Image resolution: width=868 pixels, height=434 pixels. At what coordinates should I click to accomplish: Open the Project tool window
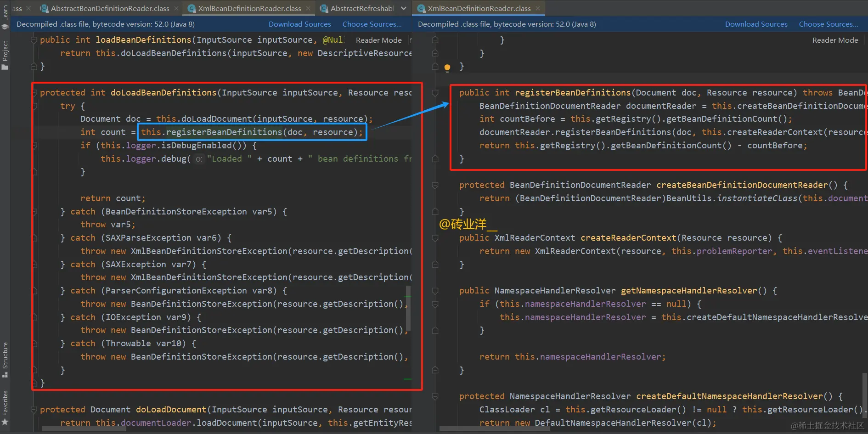[x=5, y=55]
